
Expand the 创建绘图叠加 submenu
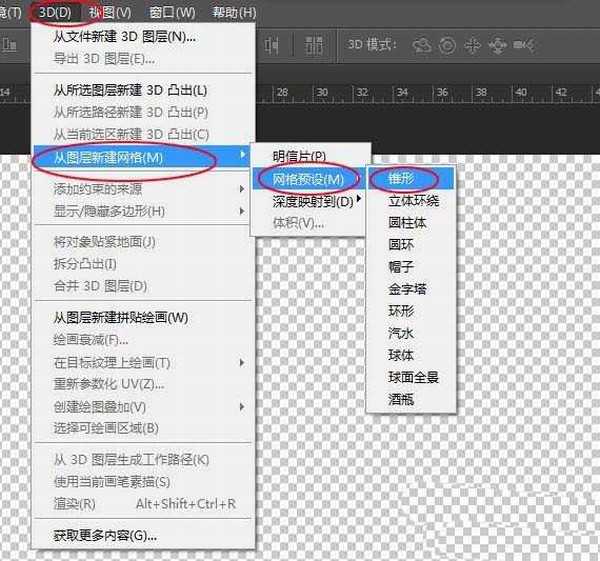pyautogui.click(x=100, y=406)
